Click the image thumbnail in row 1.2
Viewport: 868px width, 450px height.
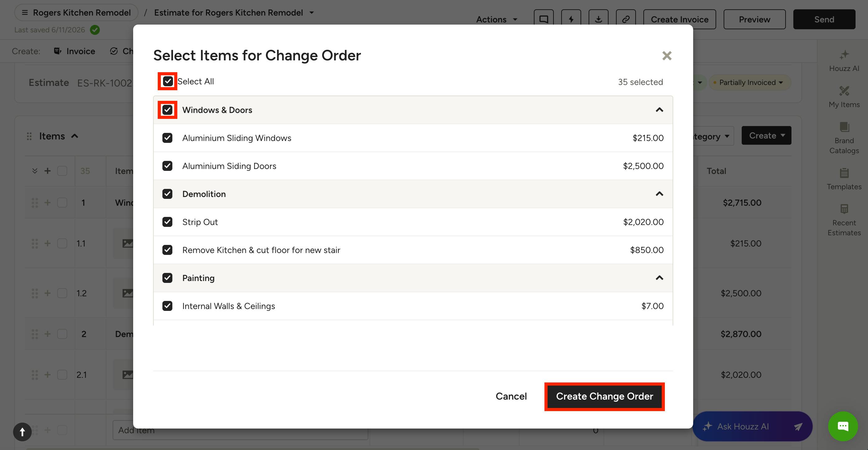pyautogui.click(x=127, y=293)
